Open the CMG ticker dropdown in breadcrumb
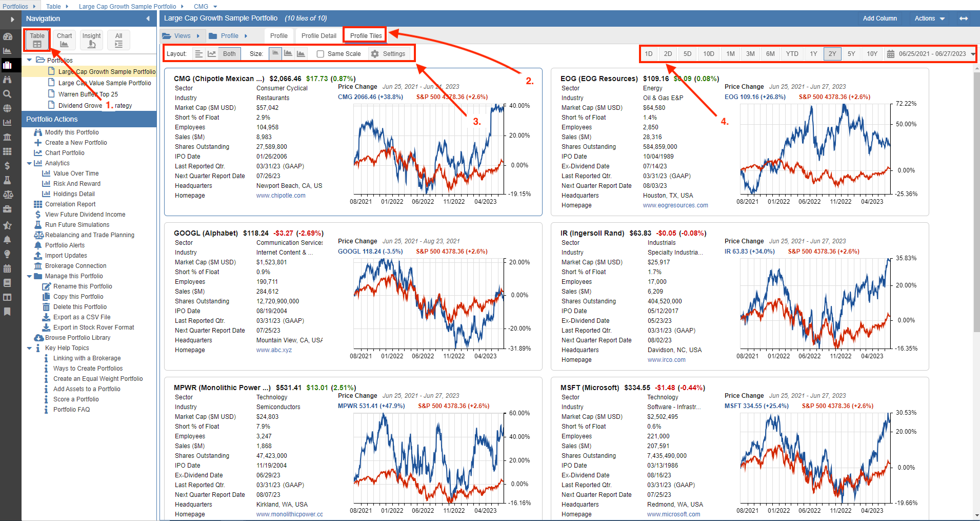Viewport: 980px width, 521px height. point(205,6)
